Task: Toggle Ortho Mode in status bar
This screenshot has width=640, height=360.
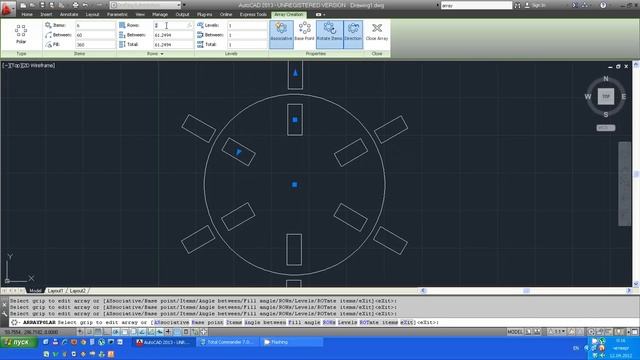Action: click(x=107, y=332)
